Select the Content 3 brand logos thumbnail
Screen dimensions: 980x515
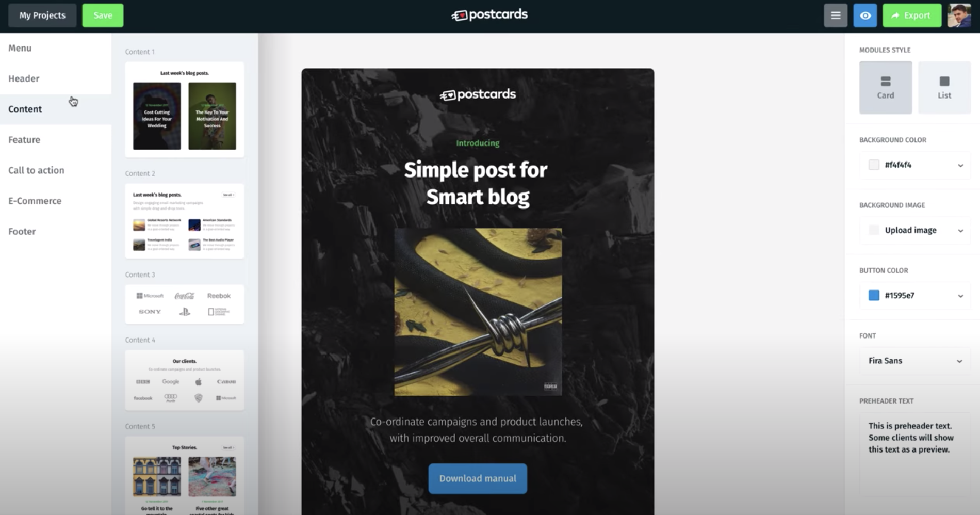coord(185,304)
